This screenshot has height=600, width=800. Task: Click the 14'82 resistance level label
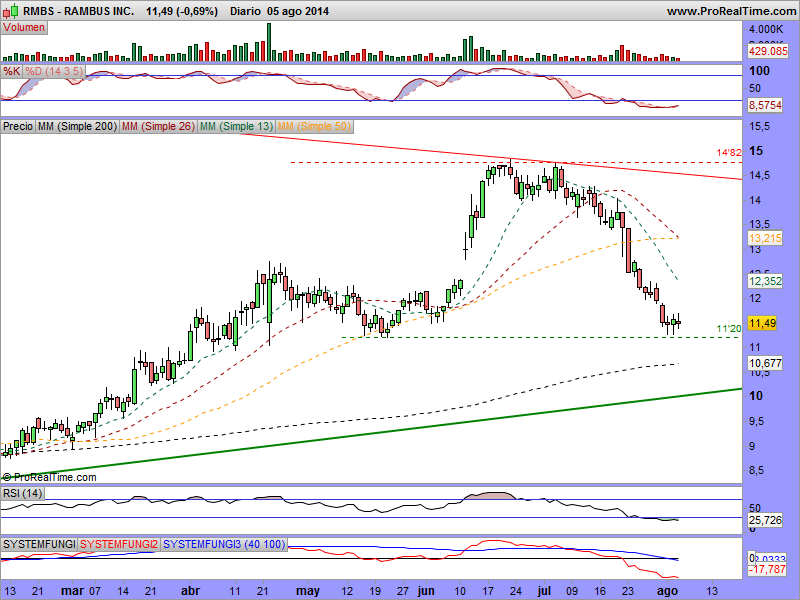pos(729,153)
